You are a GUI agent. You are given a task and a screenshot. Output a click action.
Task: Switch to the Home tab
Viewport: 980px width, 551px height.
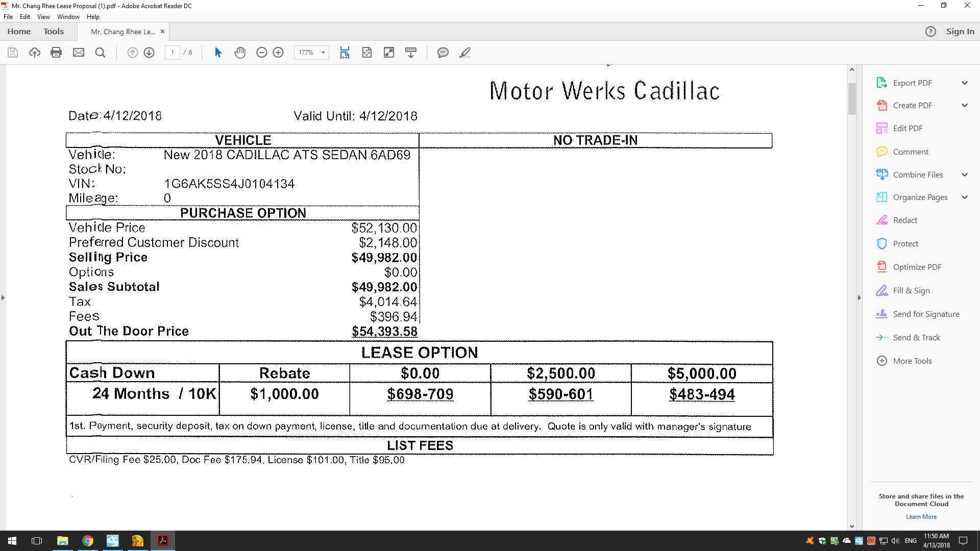click(x=19, y=32)
